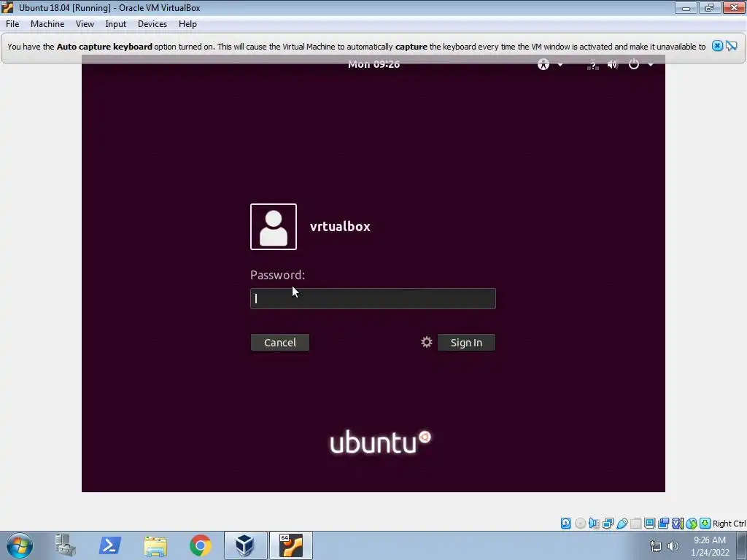This screenshot has width=747, height=560.
Task: Launch Google Chrome from taskbar
Action: click(201, 545)
